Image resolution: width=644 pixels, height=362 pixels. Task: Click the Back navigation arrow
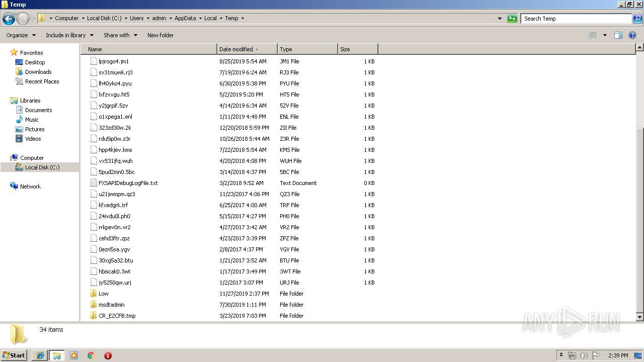coord(9,19)
